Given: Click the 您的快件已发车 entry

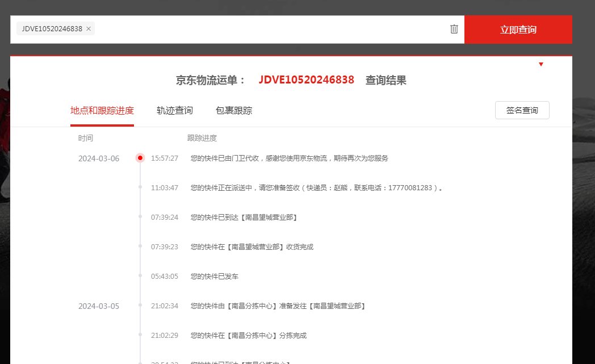Looking at the screenshot, I should [x=215, y=277].
